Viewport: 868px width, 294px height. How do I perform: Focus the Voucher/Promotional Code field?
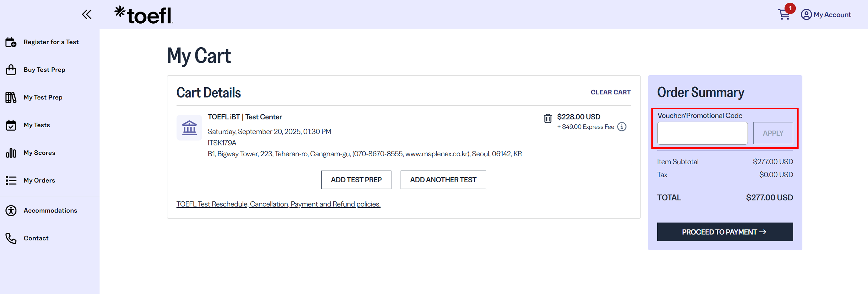[702, 133]
